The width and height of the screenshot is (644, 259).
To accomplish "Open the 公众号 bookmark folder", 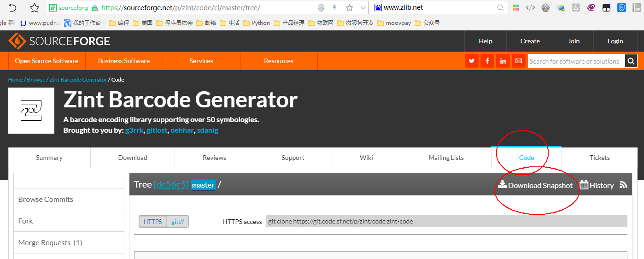I will 427,23.
